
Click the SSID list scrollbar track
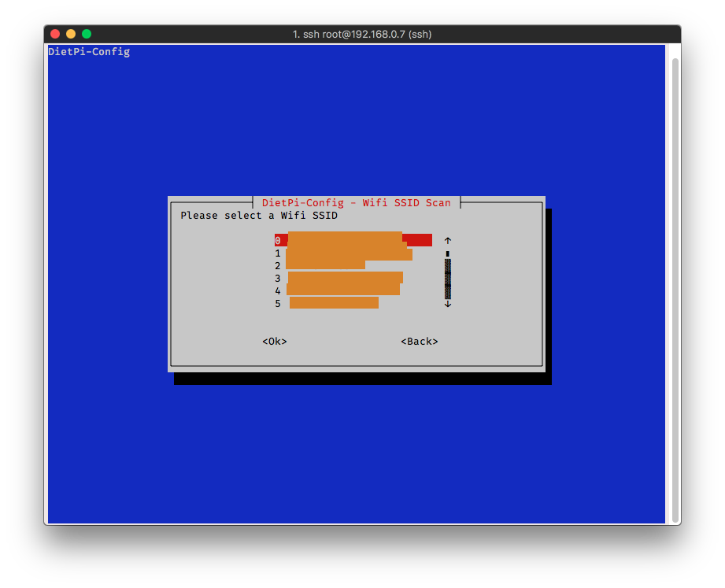click(x=448, y=279)
